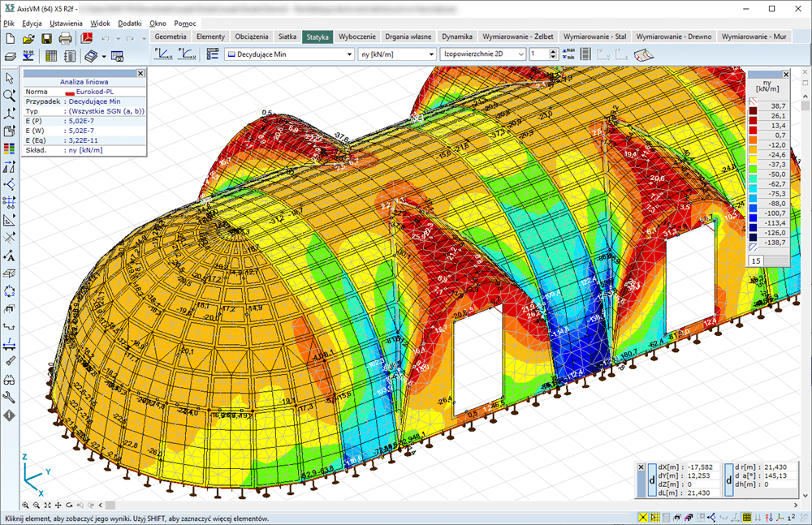Export to PDF using the red icon
812x525 pixels.
(85, 38)
